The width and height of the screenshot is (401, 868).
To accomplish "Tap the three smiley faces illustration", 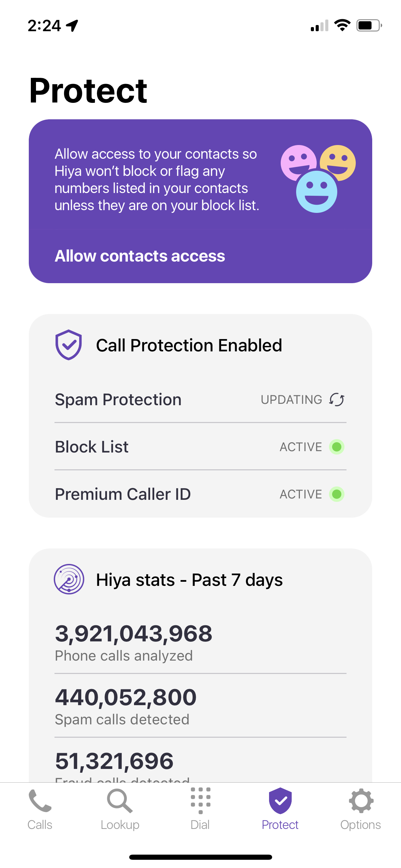I will (x=318, y=178).
